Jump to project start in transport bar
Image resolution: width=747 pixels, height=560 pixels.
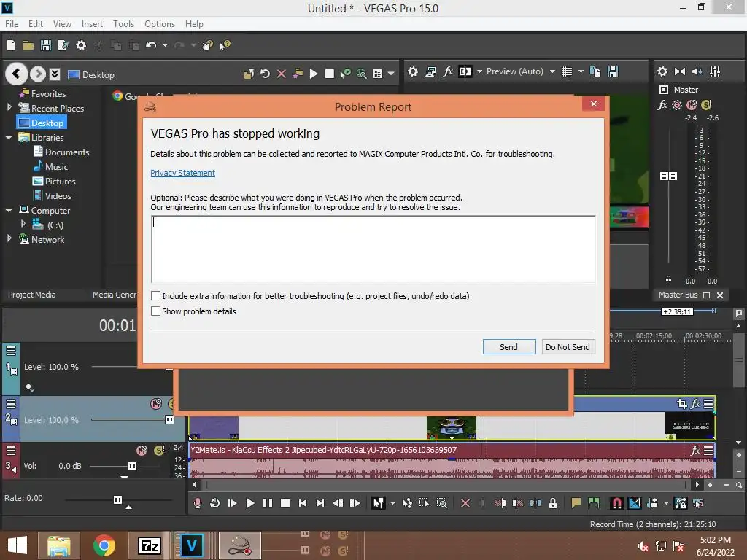[303, 503]
